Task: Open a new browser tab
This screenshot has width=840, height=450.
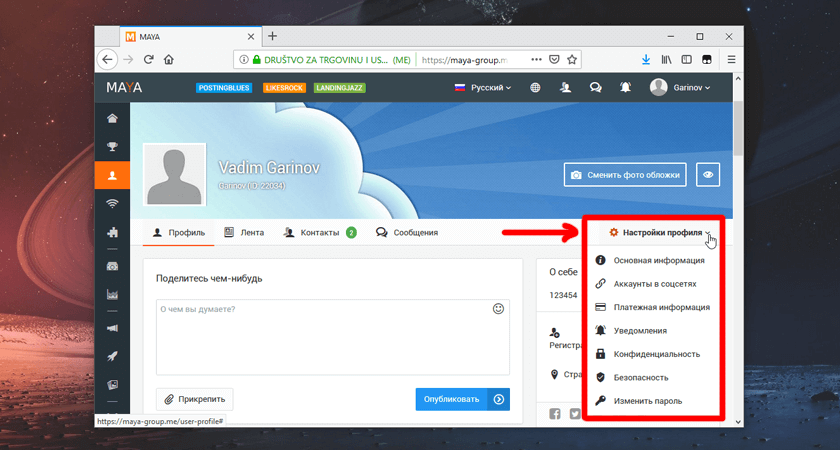Action: coord(273,36)
